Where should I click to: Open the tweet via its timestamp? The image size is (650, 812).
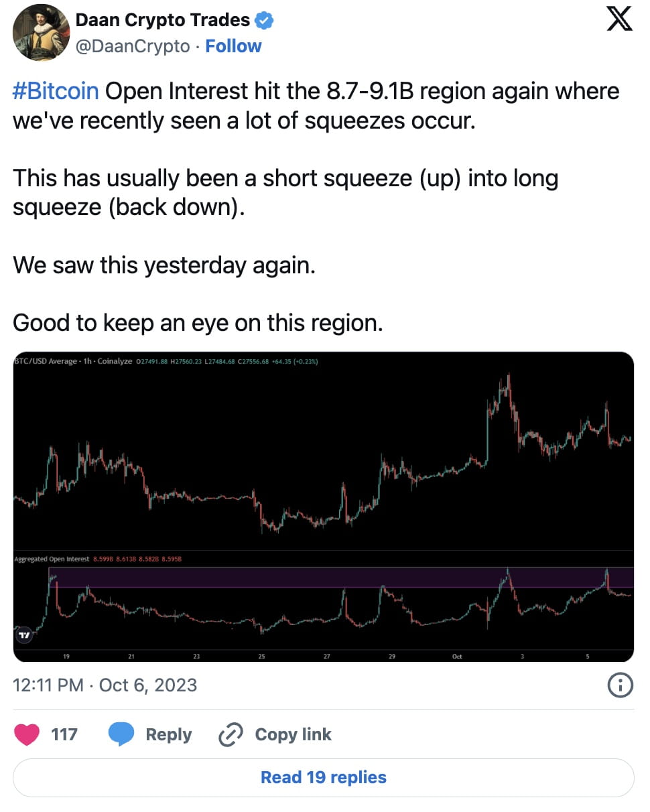pos(104,685)
